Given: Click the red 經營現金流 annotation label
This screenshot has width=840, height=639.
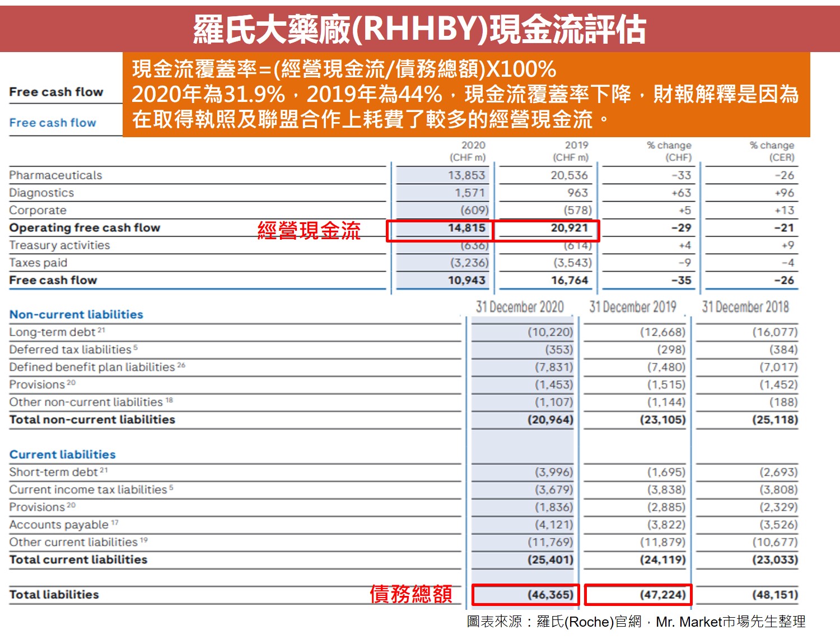Looking at the screenshot, I should [309, 230].
